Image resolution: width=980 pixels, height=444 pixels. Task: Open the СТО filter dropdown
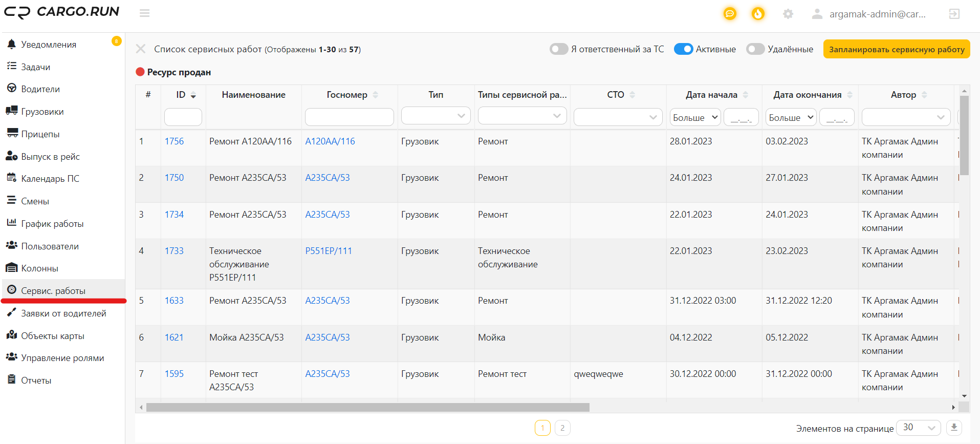618,117
